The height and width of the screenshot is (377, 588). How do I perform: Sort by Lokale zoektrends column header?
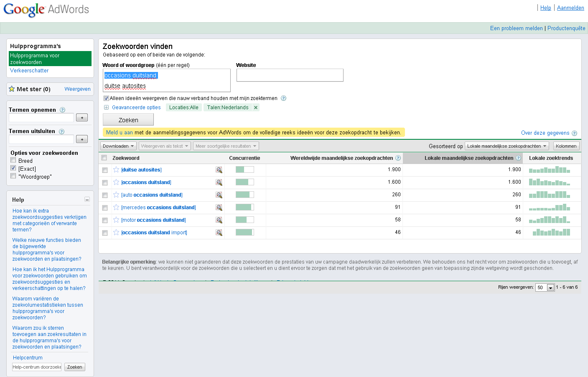(551, 158)
